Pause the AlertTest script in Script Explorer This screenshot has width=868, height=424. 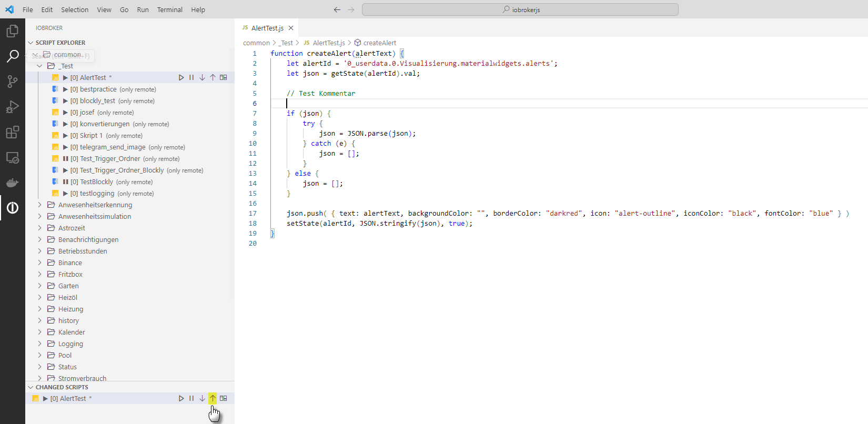(191, 77)
